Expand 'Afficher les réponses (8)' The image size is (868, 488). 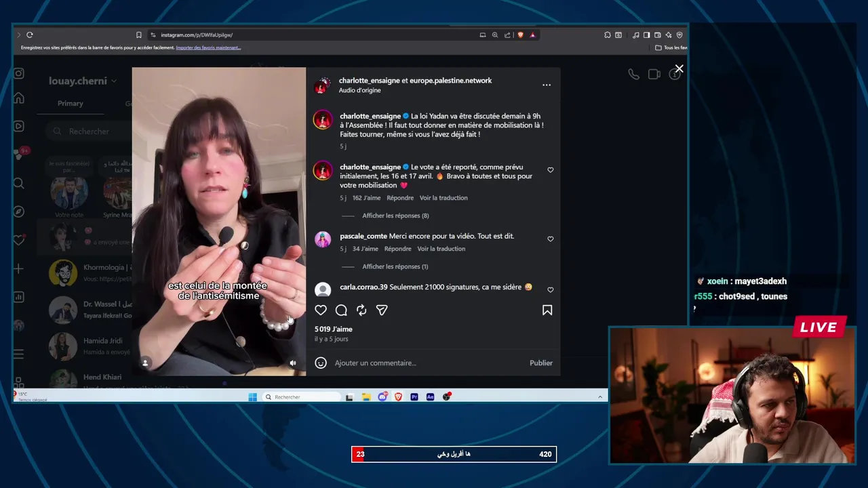(395, 216)
